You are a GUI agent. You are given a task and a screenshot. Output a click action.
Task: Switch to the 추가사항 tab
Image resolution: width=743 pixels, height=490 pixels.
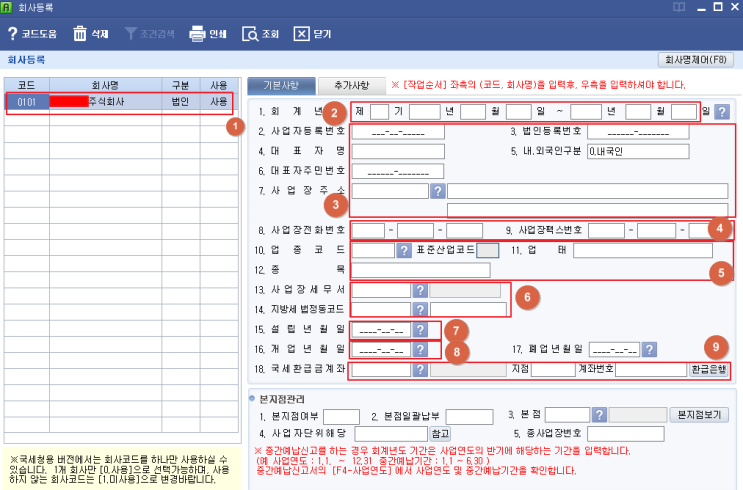(351, 85)
